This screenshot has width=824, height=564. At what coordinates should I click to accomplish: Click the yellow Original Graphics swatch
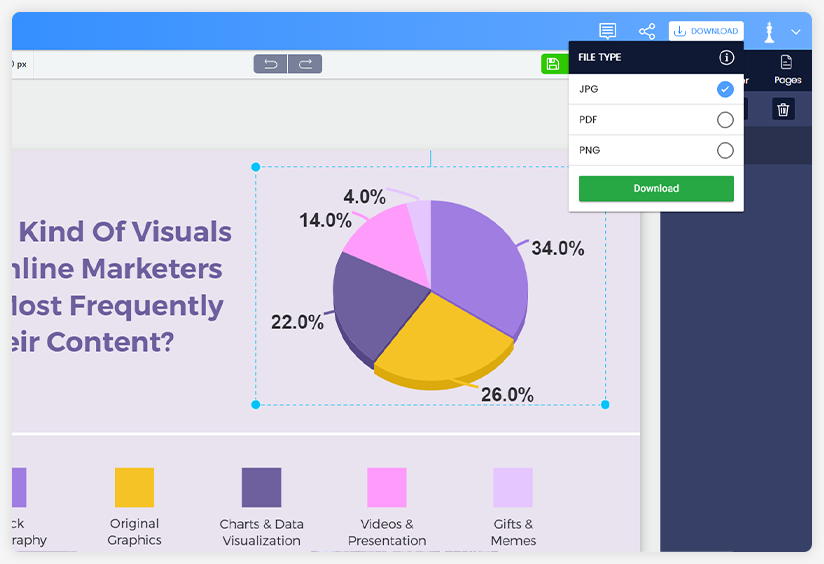134,487
